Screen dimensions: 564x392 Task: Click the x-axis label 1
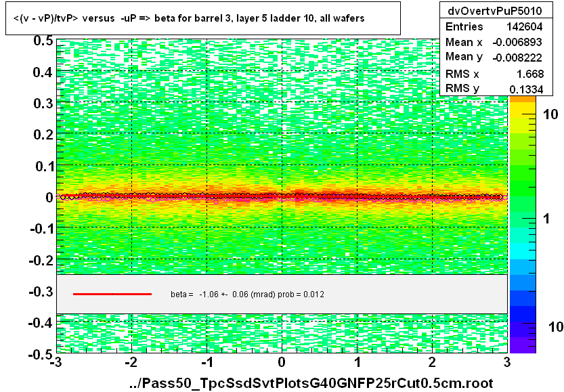click(357, 362)
